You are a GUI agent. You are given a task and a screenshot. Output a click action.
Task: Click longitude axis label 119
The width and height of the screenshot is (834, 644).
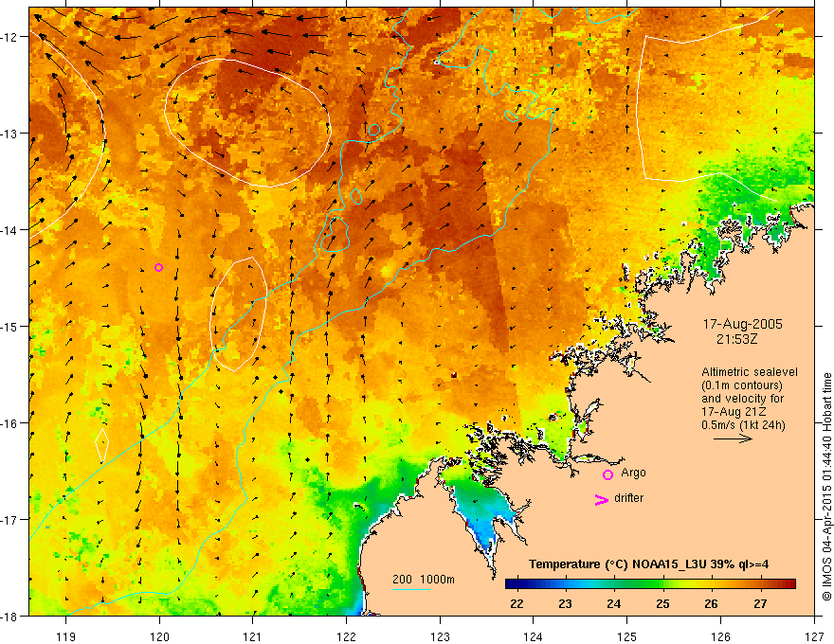click(x=66, y=636)
